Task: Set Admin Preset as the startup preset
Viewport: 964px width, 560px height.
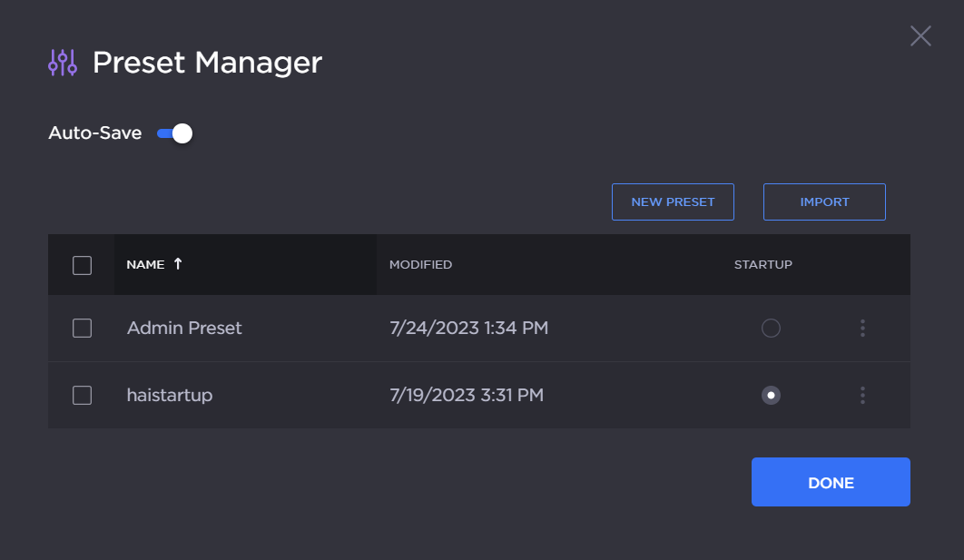Action: [x=771, y=329]
